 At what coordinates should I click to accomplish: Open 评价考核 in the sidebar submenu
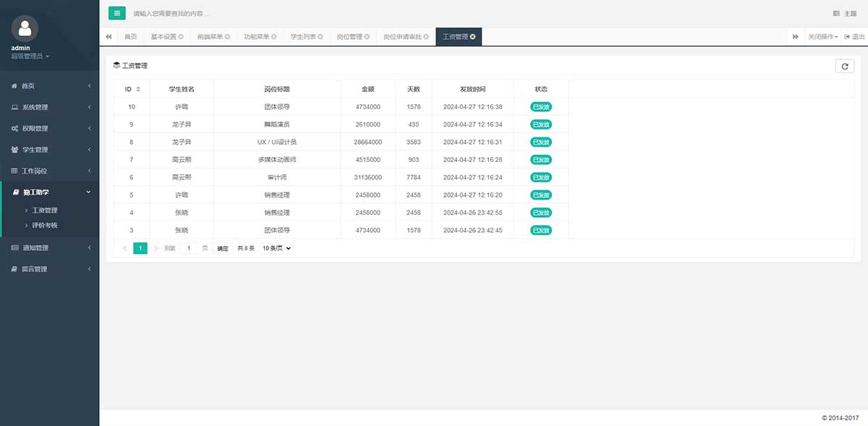45,226
